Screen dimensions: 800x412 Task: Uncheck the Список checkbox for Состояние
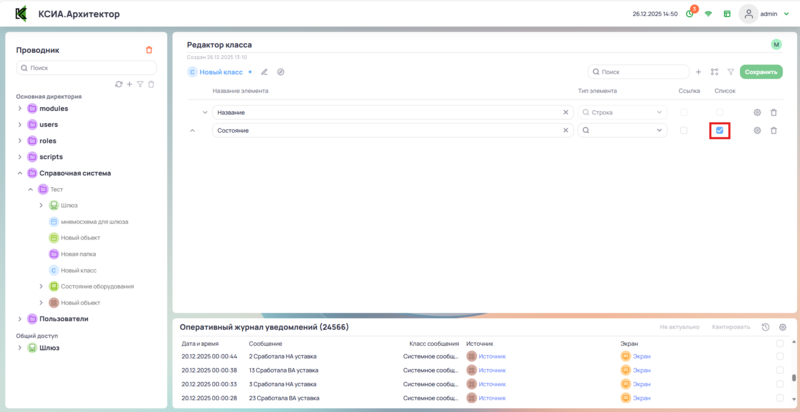click(719, 131)
